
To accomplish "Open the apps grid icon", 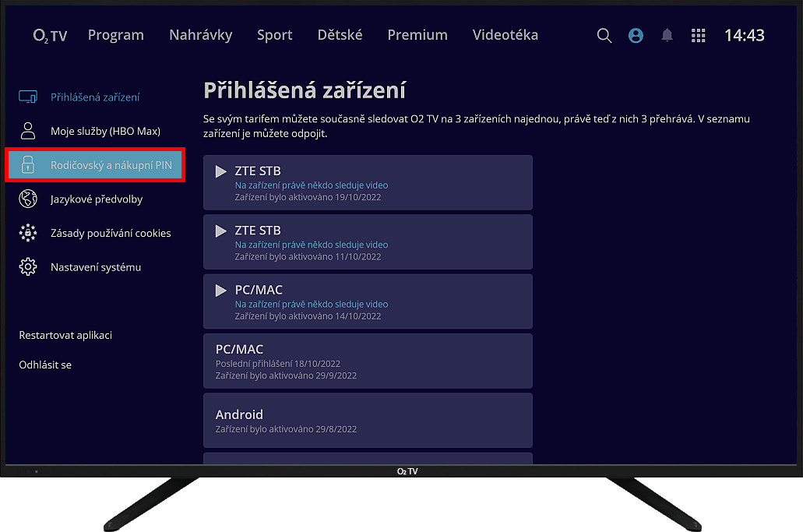I will pos(699,36).
